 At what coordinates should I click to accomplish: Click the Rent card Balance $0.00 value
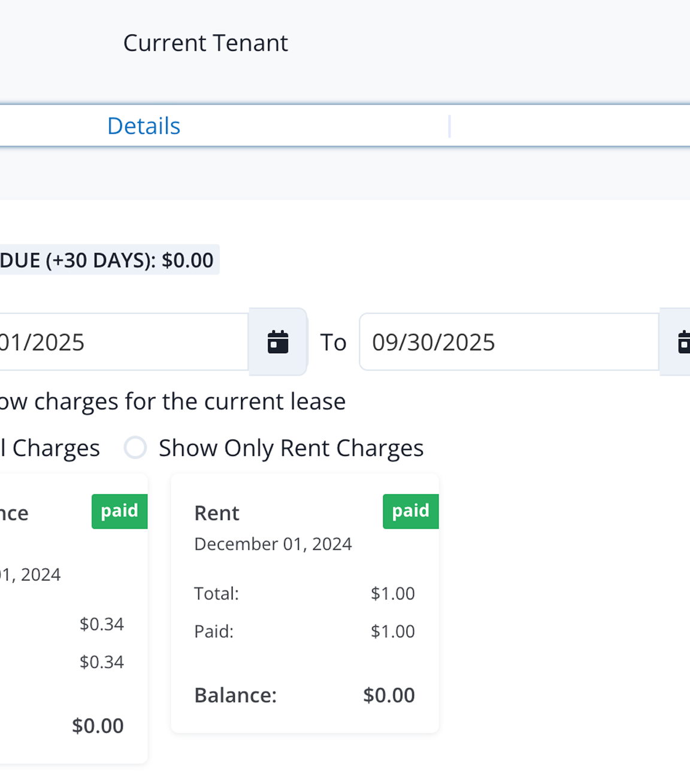(389, 695)
